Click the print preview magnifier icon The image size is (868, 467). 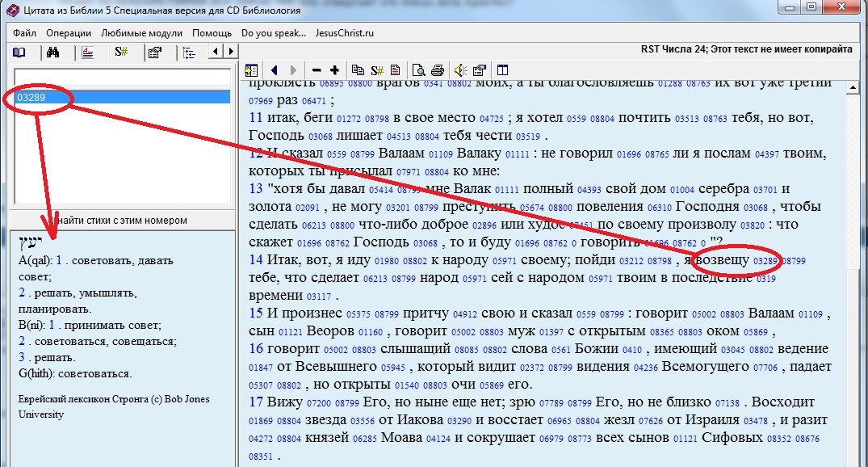[x=418, y=70]
